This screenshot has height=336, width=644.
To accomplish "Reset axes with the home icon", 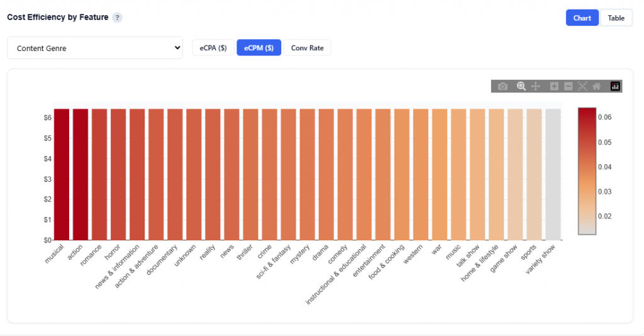I will point(596,86).
